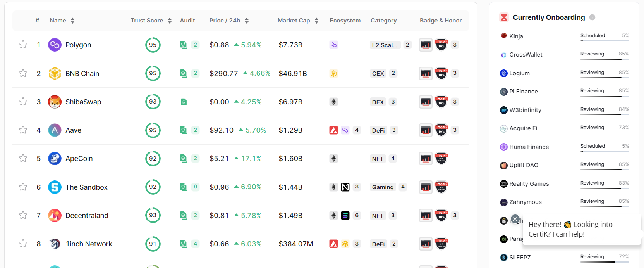Click the Kinja onboarding entry
The width and height of the screenshot is (644, 268).
[511, 36]
